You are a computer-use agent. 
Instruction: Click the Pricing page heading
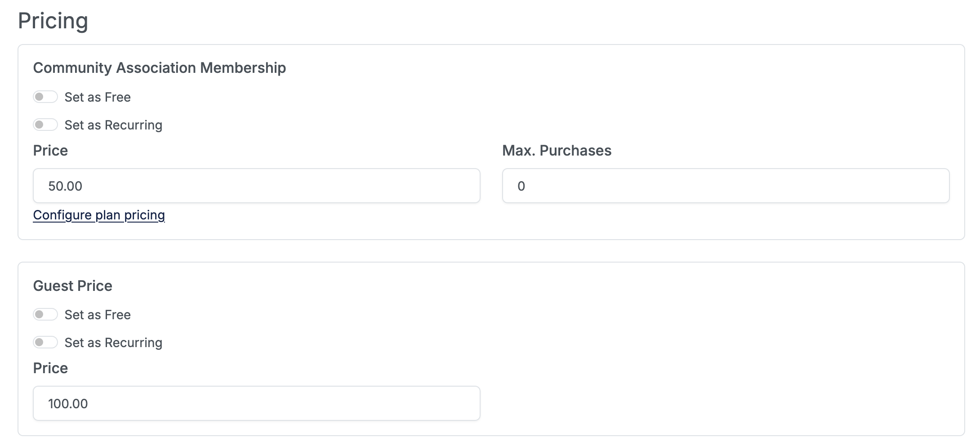[x=53, y=21]
